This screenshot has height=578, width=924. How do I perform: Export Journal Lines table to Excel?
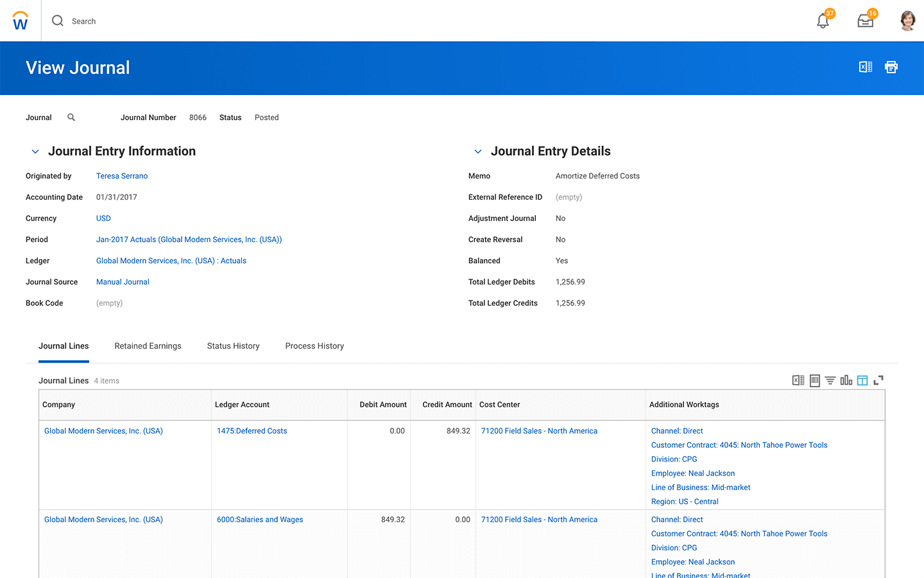[798, 380]
